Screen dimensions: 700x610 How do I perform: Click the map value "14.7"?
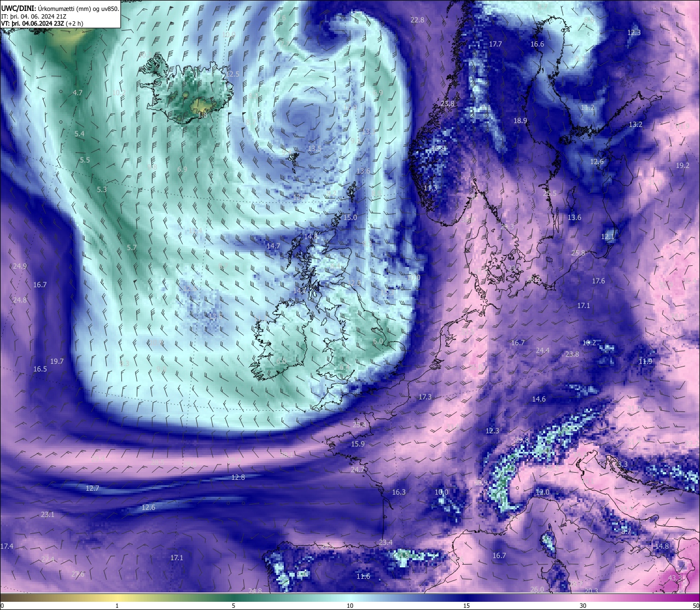[273, 246]
